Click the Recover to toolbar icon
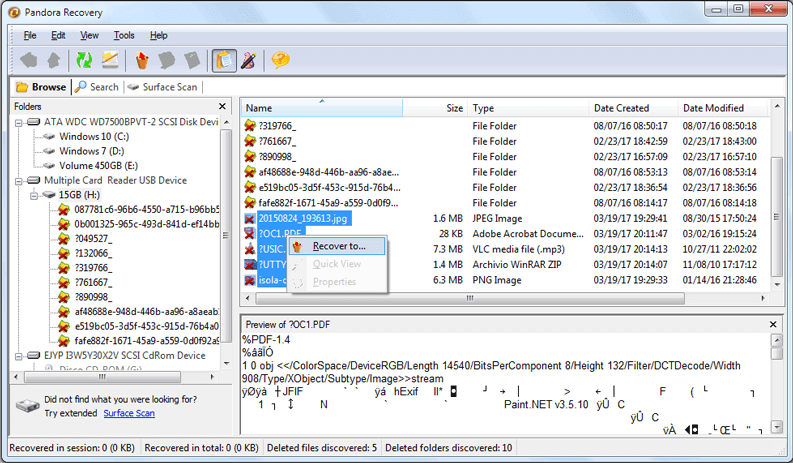This screenshot has width=793, height=463. pos(143,60)
